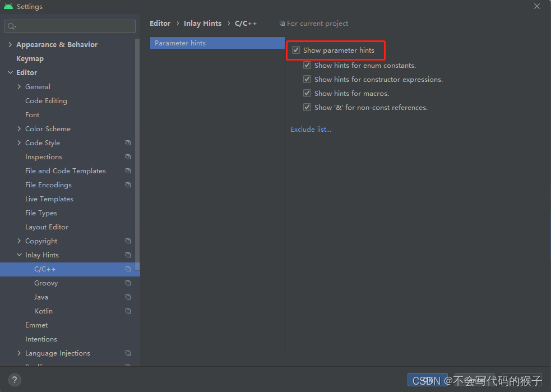This screenshot has width=551, height=392.
Task: Click project-level icon beside C/C++ row
Action: tap(128, 269)
